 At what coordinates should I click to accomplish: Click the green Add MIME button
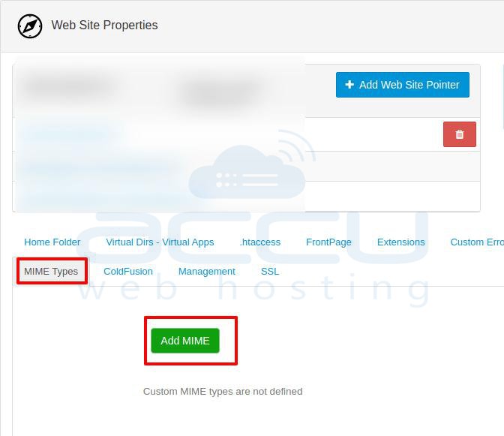[x=184, y=341]
